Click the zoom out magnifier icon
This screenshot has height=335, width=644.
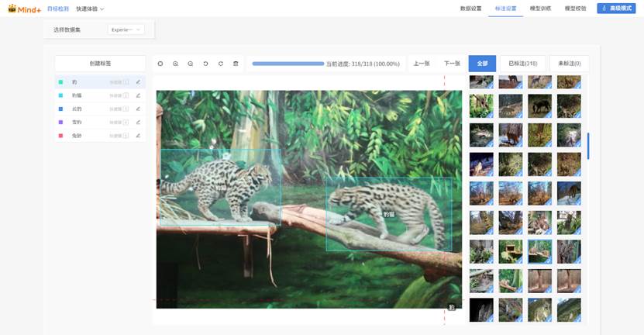pyautogui.click(x=191, y=64)
